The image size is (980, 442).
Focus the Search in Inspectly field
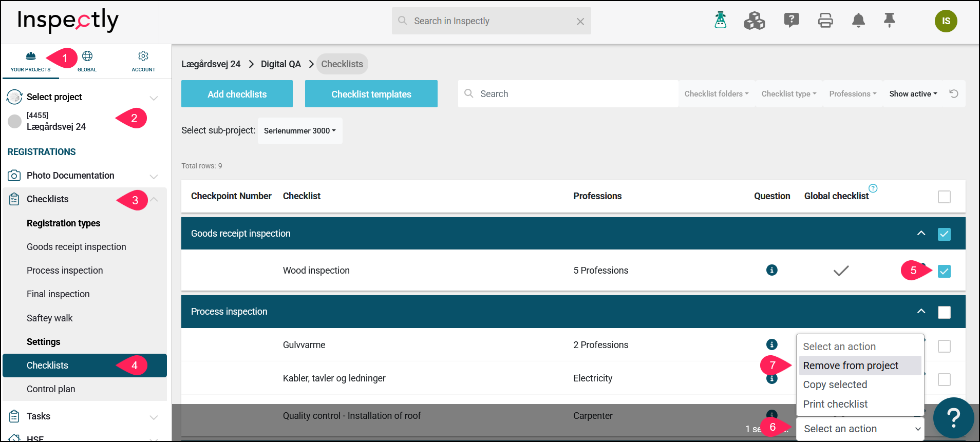tap(492, 21)
